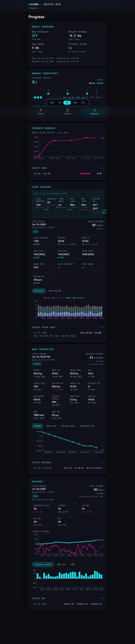Click the HRV 46 card
The width and height of the screenshot is (135, 644).
(67, 522)
